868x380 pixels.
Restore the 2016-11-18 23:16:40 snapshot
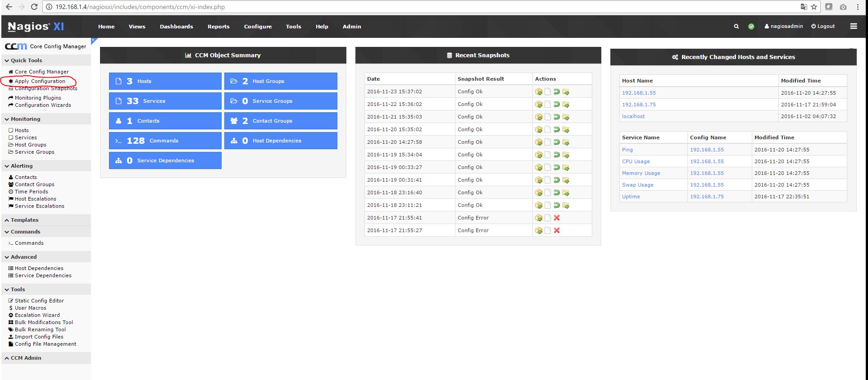tap(557, 192)
